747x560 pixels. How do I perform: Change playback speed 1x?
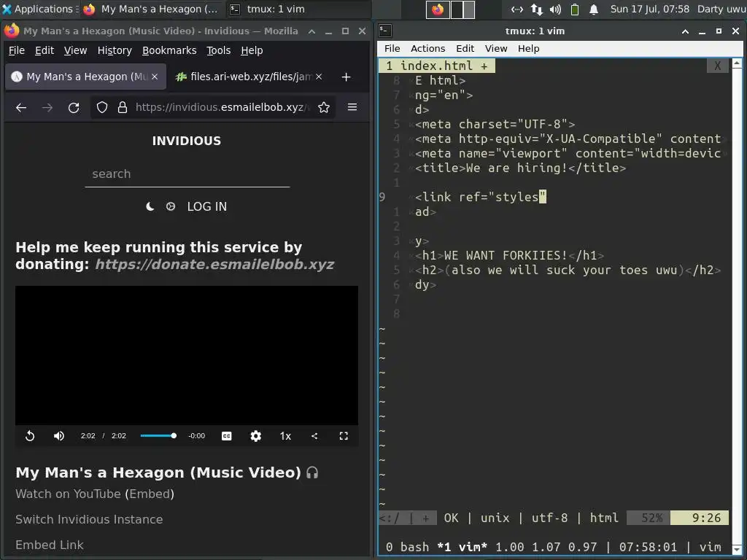[285, 436]
